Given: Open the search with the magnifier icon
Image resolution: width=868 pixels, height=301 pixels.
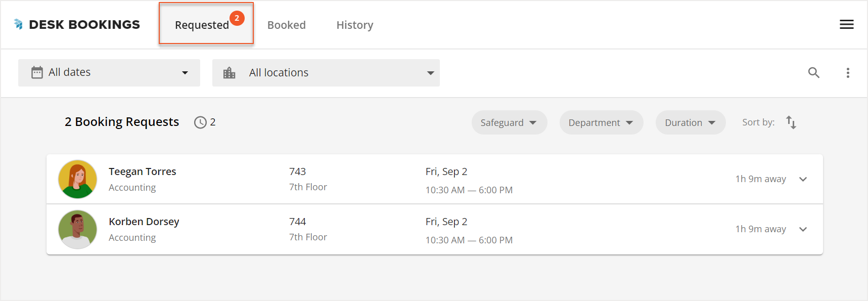Looking at the screenshot, I should 814,72.
